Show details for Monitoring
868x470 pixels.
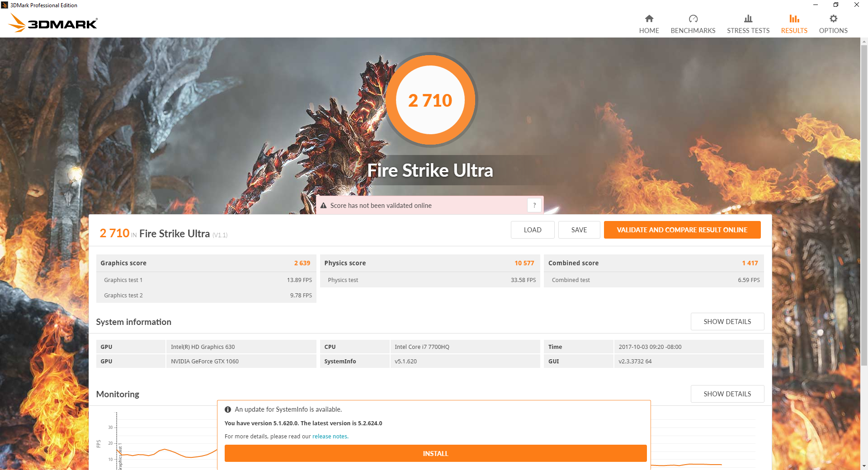click(x=727, y=394)
